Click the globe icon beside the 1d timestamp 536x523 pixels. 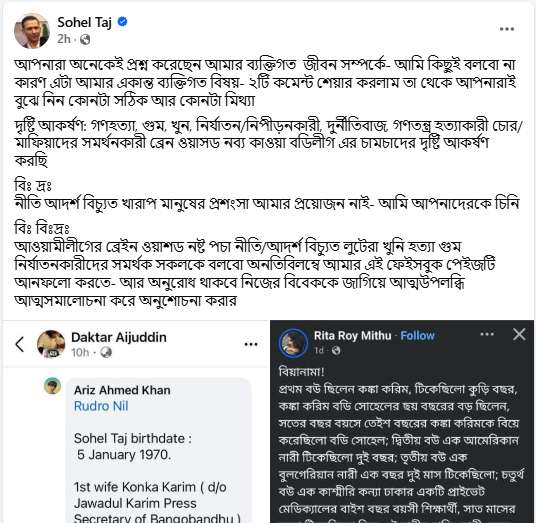point(336,350)
